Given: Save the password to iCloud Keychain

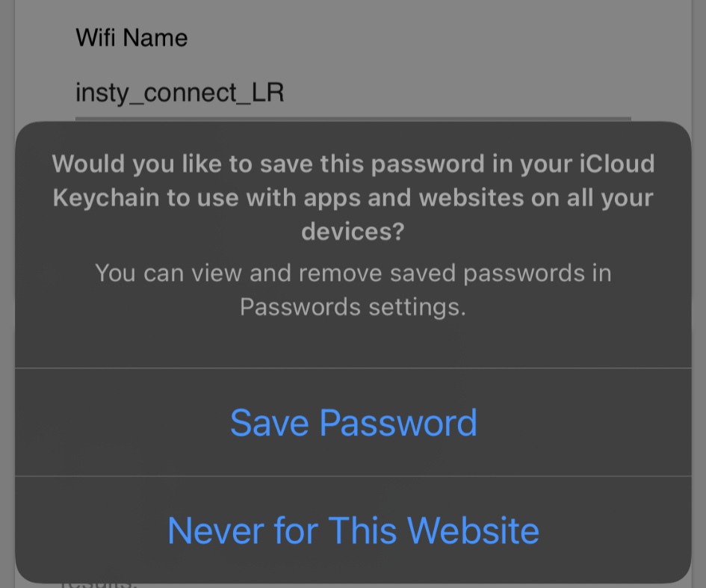Looking at the screenshot, I should click(x=353, y=423).
